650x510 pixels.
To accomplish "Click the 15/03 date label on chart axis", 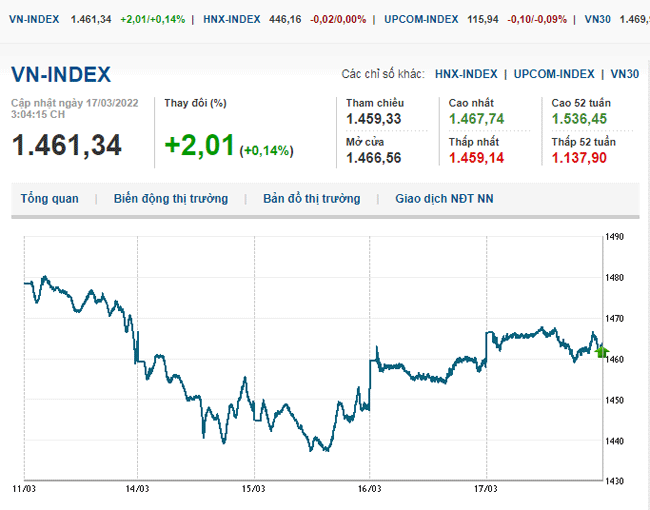I will pyautogui.click(x=254, y=489).
